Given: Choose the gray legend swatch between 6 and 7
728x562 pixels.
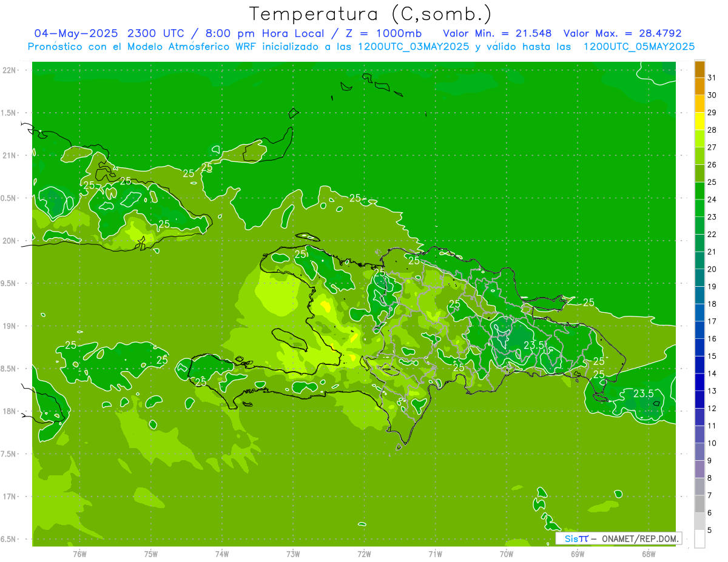Looking at the screenshot, I should pyautogui.click(x=699, y=504).
